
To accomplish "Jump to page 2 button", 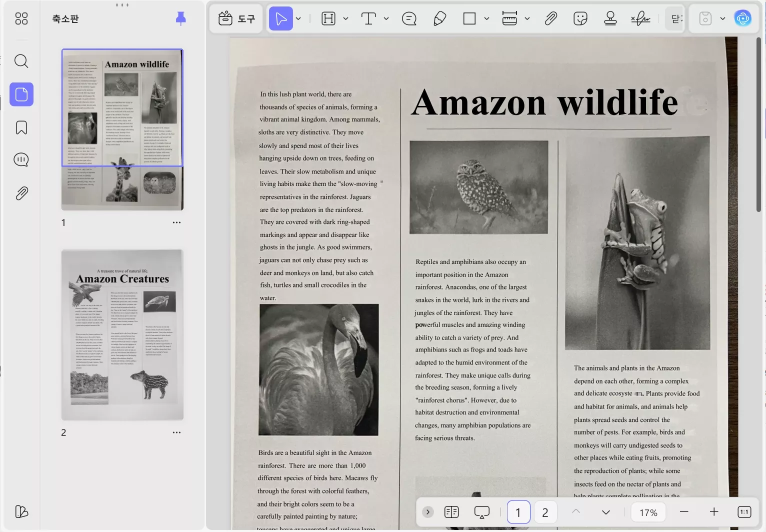I will click(545, 512).
